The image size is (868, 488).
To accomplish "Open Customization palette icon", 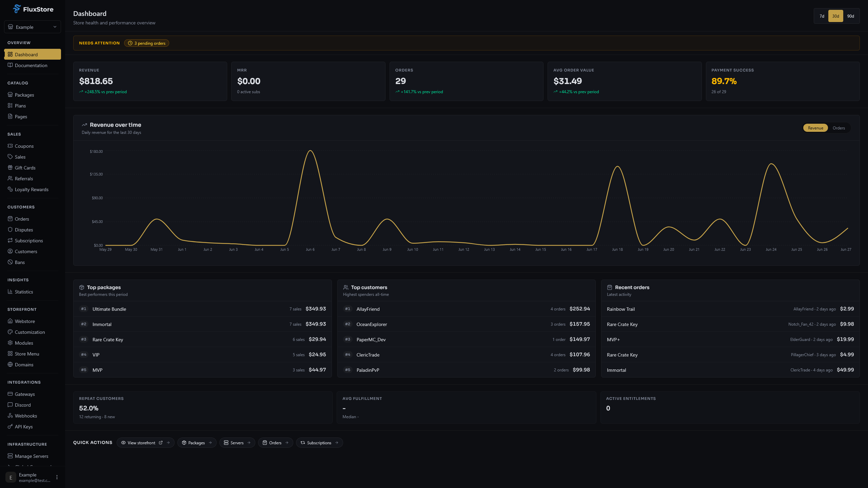I will [10, 332].
